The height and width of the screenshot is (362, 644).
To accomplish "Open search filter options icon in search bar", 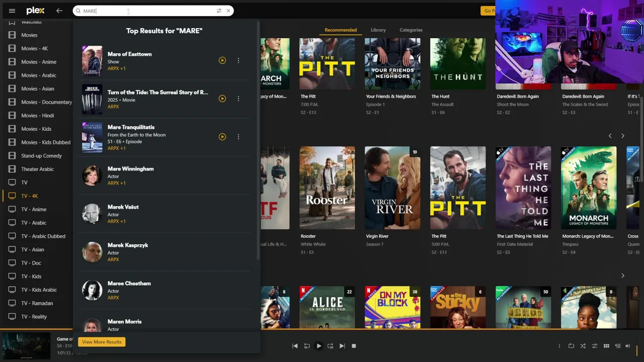I will [x=219, y=11].
